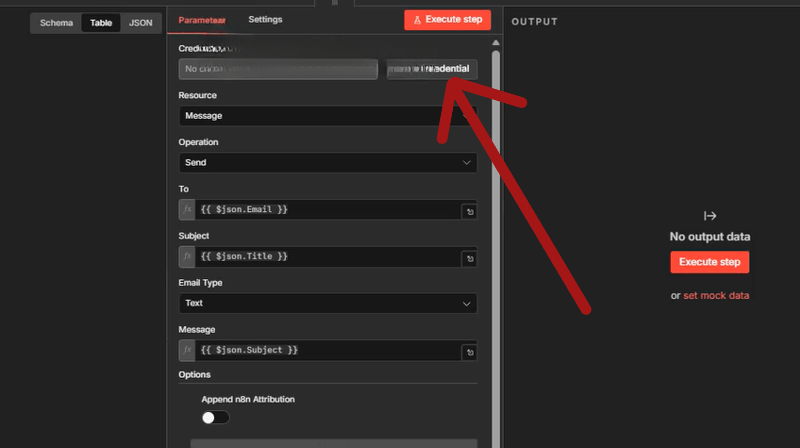The width and height of the screenshot is (800, 448).
Task: Click the parameters panel vertical scrollbar
Action: pyautogui.click(x=495, y=249)
